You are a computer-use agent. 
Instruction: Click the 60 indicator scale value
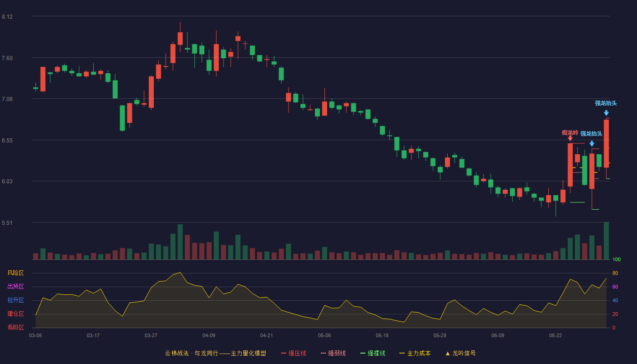pos(615,287)
